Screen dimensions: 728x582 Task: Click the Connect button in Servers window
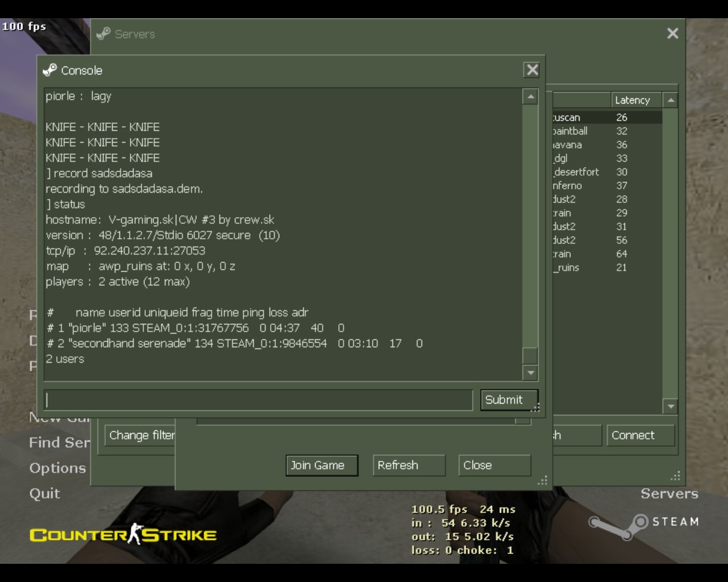pos(640,435)
